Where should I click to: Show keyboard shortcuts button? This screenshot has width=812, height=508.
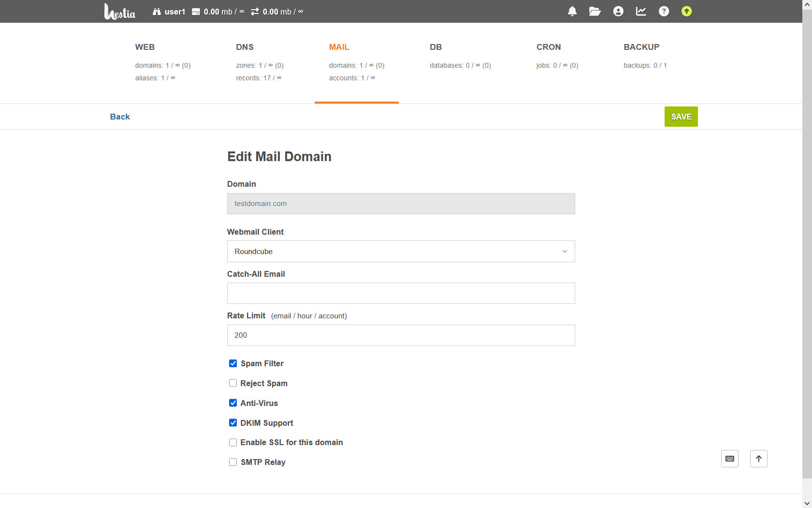730,459
